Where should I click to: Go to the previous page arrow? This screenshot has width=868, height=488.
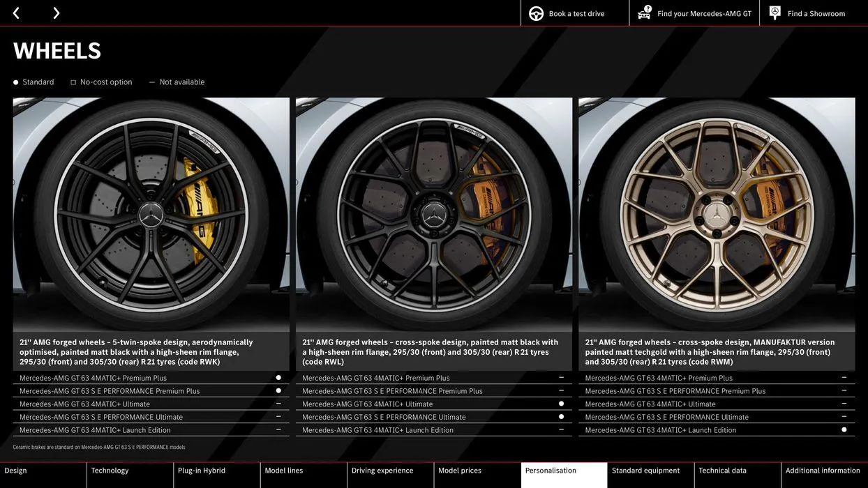click(x=16, y=13)
